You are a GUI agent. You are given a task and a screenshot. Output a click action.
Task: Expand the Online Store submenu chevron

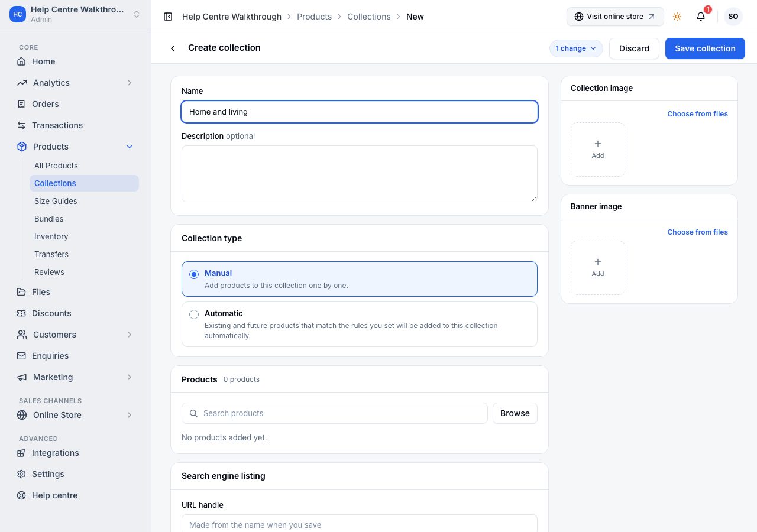pyautogui.click(x=130, y=415)
